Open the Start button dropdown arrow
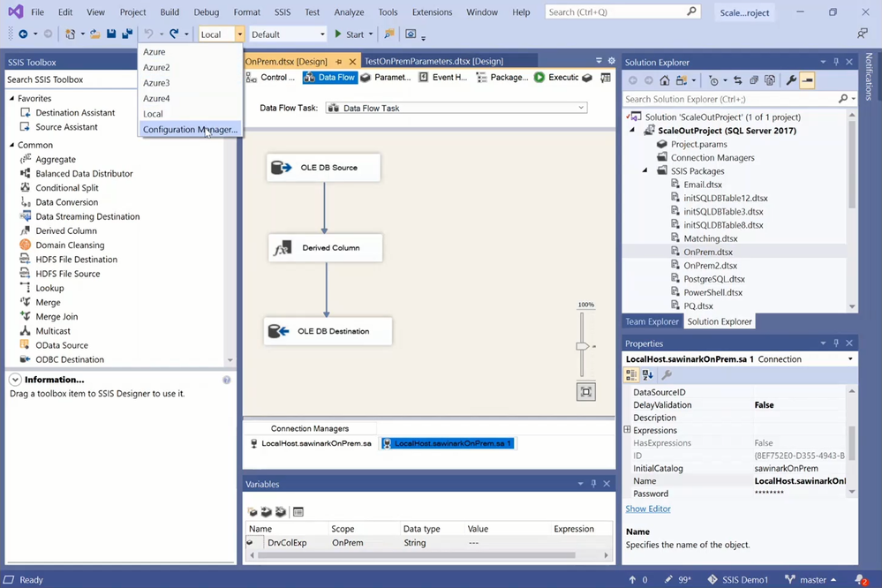This screenshot has width=882, height=588. point(371,34)
